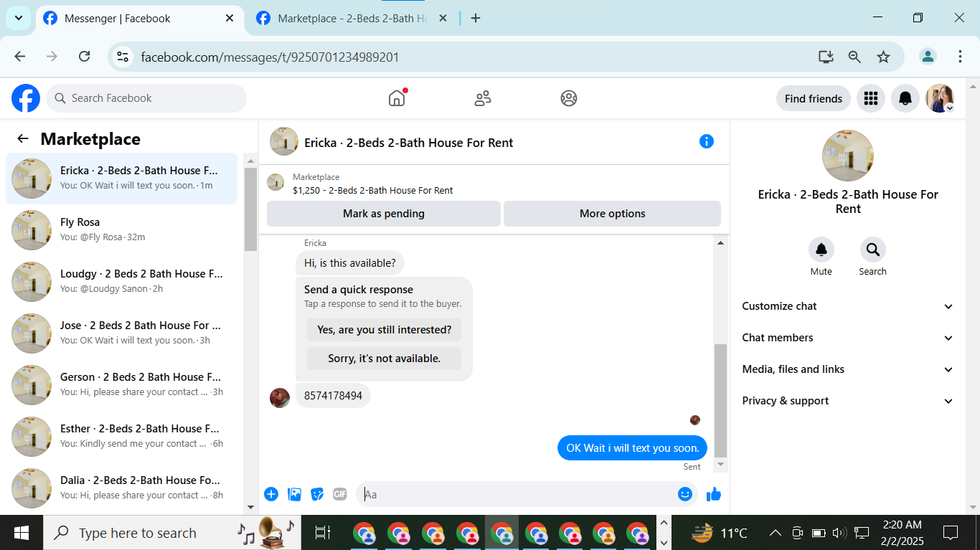Send 'Sorry, it's not available.' response
The height and width of the screenshot is (550, 980).
(x=385, y=359)
